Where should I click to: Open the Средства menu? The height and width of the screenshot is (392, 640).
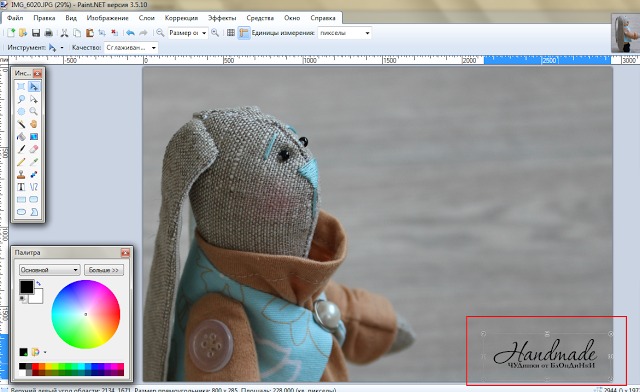pyautogui.click(x=260, y=18)
